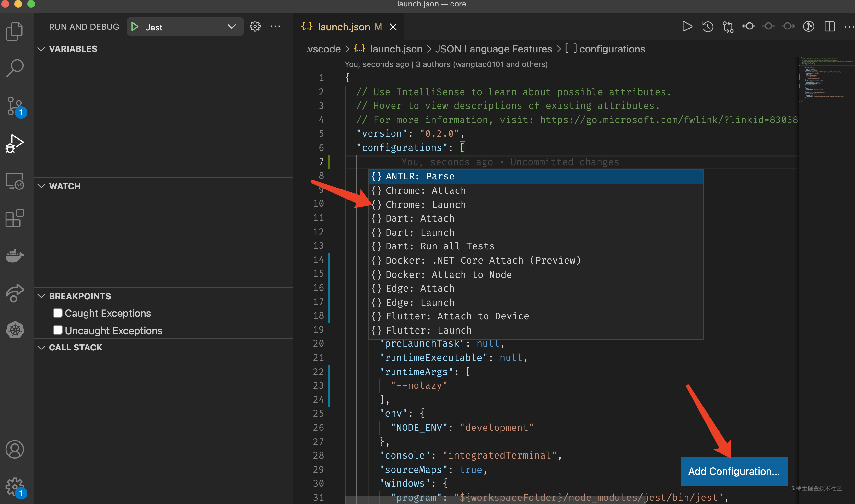This screenshot has width=855, height=504.
Task: Open Run and Debug view icon
Action: point(15,143)
